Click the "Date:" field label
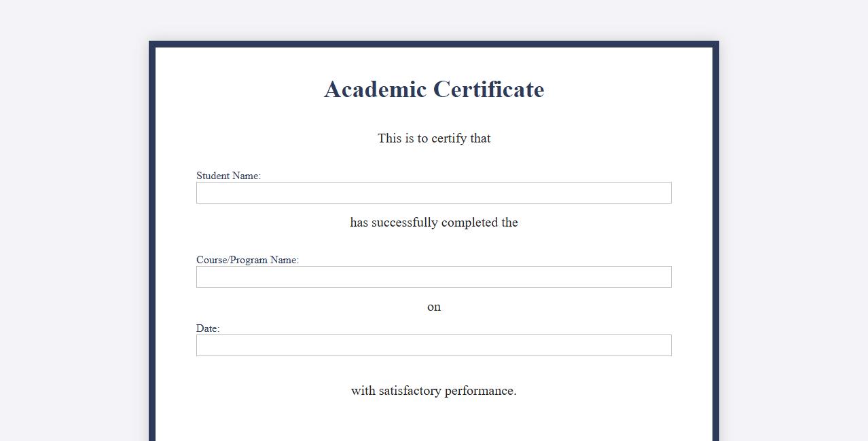Viewport: 868px width, 441px height. point(208,328)
